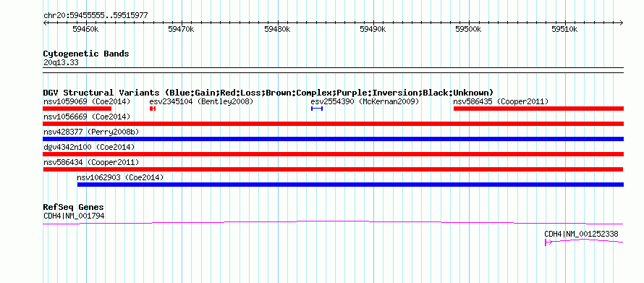Viewport: 644px width, 283px height.
Task: Click the DGV Structural Variants track title
Action: coord(268,93)
